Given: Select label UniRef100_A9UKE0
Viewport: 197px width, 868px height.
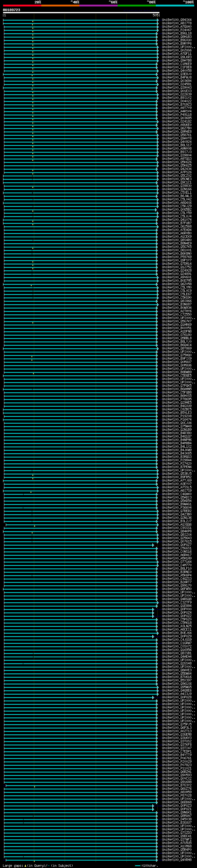Looking at the screenshot, I should (176, 125).
